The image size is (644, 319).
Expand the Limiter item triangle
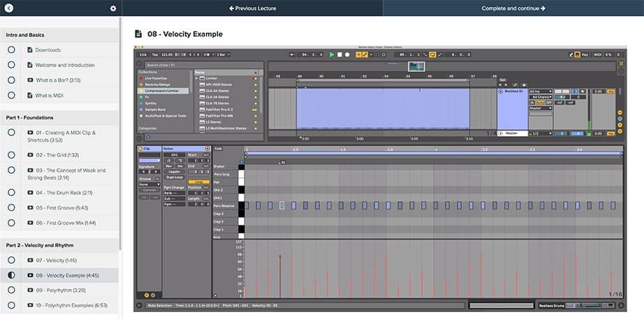[x=197, y=78]
